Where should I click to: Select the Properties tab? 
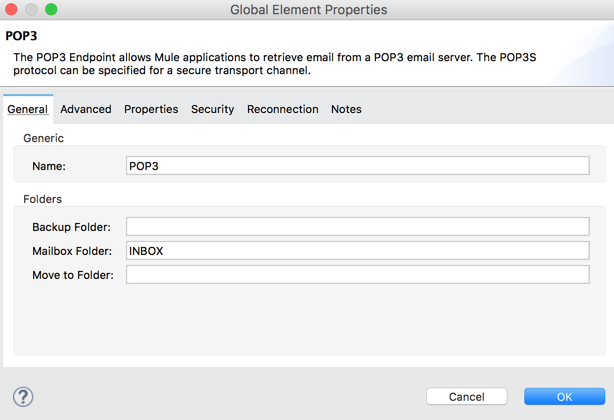tap(151, 109)
